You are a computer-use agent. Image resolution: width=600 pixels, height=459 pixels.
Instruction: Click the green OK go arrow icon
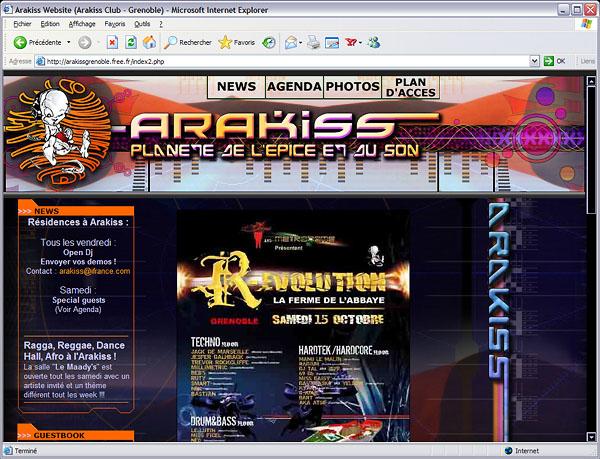tap(549, 61)
